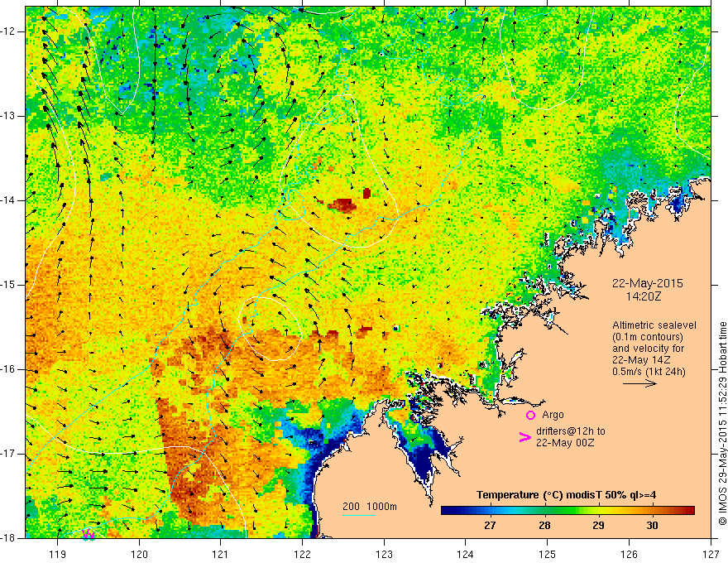This screenshot has width=728, height=563.
Task: Click longitude axis label 119
Action: pyautogui.click(x=58, y=554)
